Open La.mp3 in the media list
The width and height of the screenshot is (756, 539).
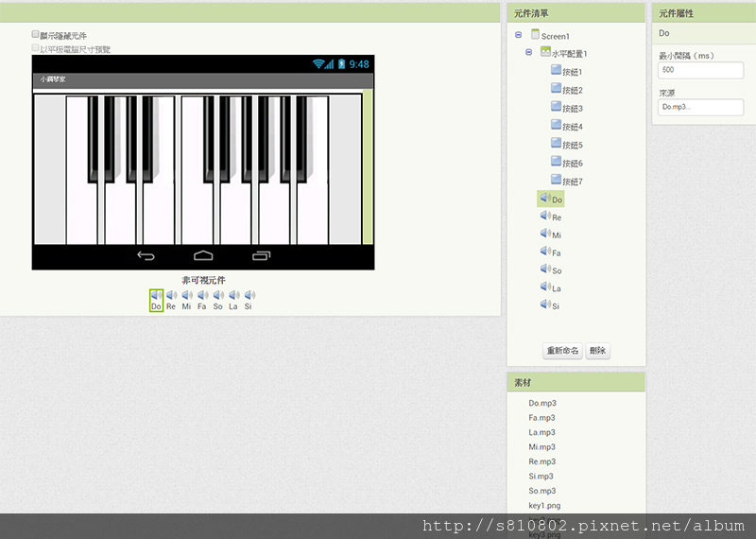pyautogui.click(x=541, y=432)
